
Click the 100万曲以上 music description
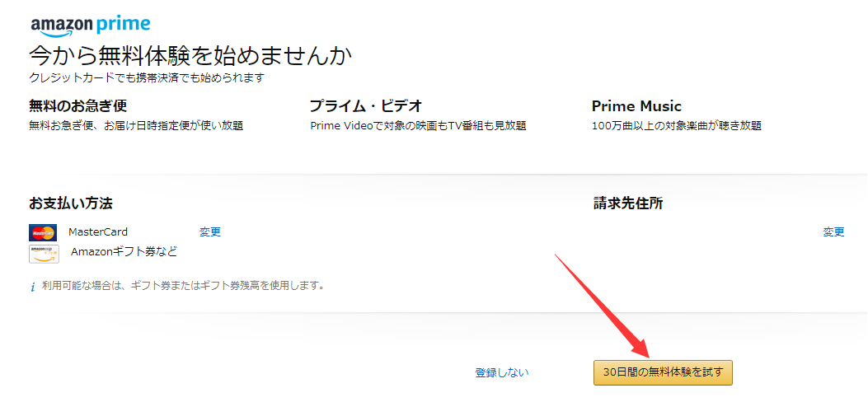click(677, 126)
